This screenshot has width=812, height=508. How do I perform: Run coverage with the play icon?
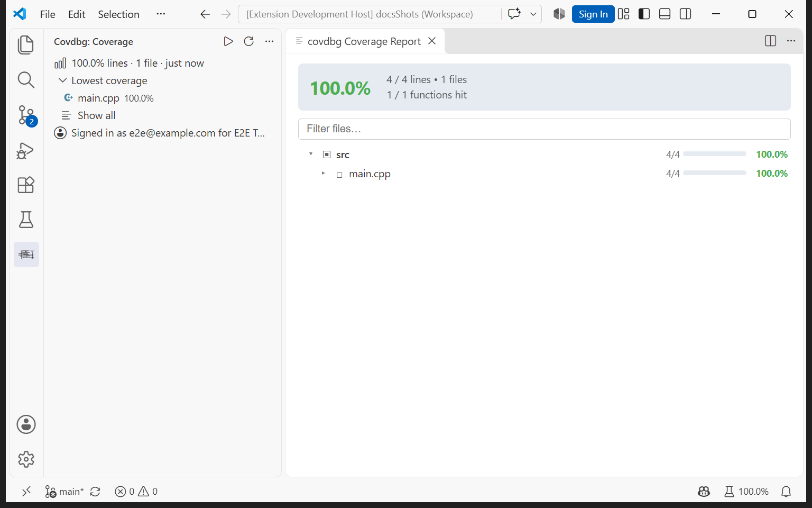228,41
